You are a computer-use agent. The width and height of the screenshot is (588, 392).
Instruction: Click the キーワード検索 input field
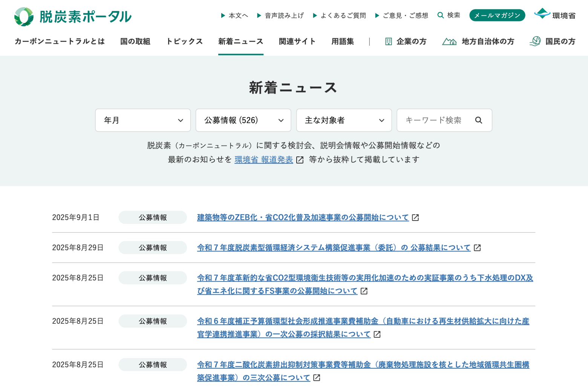tap(433, 120)
